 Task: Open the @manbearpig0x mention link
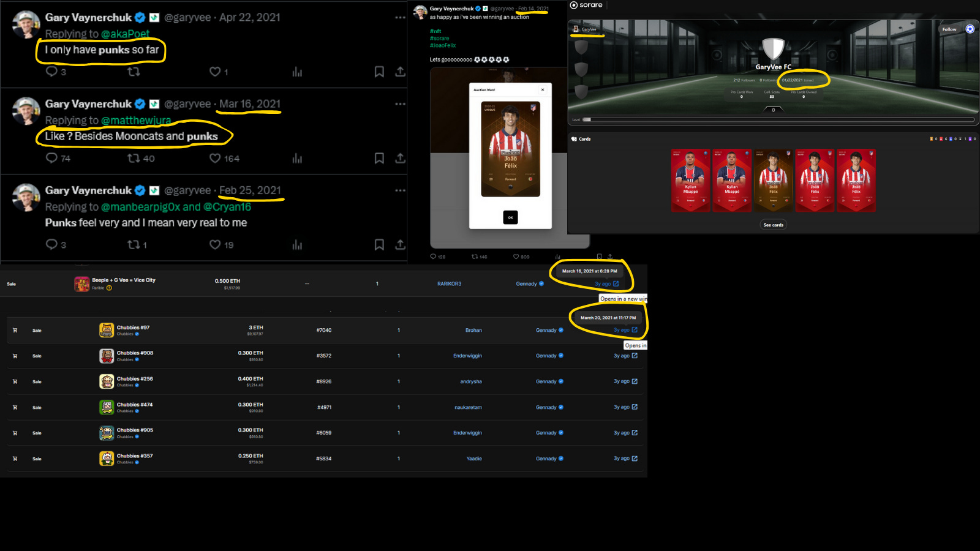coord(140,207)
